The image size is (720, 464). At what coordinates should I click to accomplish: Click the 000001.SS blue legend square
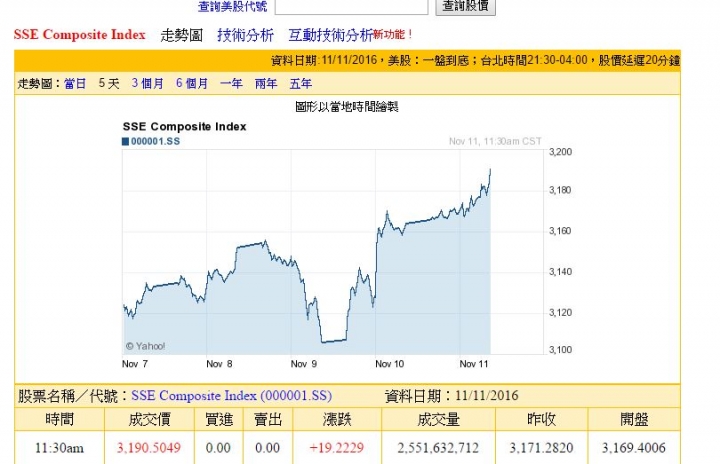click(125, 141)
